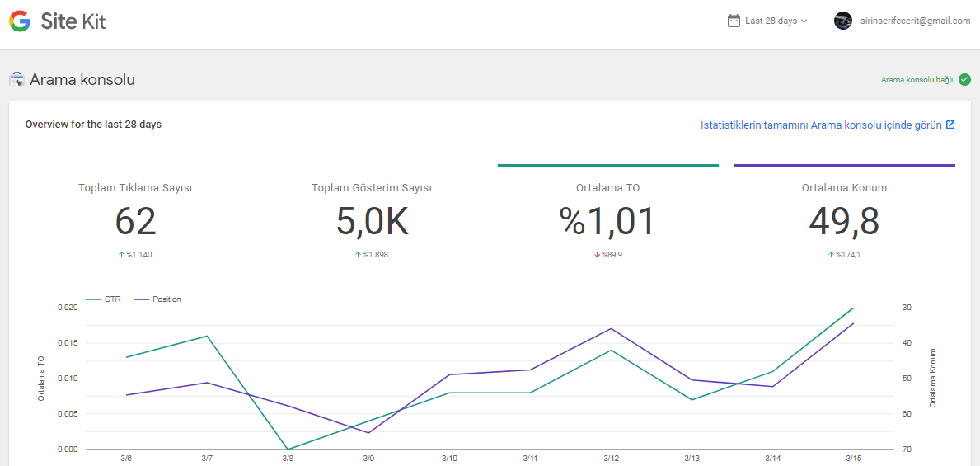Click the Google G logo

20,21
